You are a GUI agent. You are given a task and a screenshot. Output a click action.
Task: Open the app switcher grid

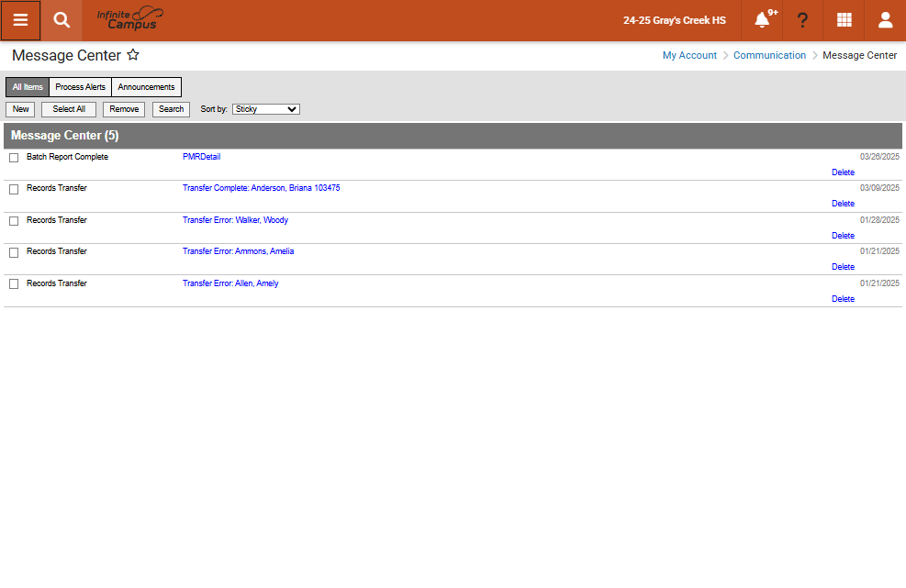(844, 20)
